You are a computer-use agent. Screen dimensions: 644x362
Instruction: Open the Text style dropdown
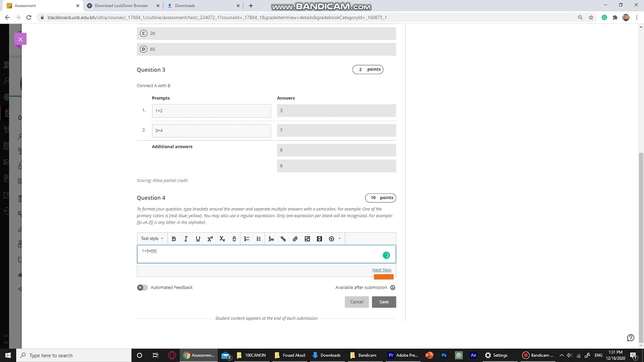click(x=151, y=239)
